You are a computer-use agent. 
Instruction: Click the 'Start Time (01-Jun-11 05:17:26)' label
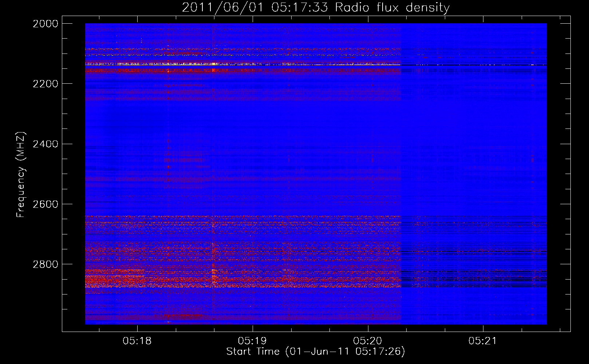316,352
